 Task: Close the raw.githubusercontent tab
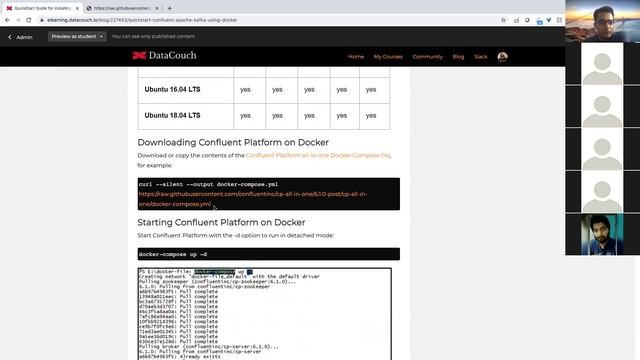coord(157,8)
